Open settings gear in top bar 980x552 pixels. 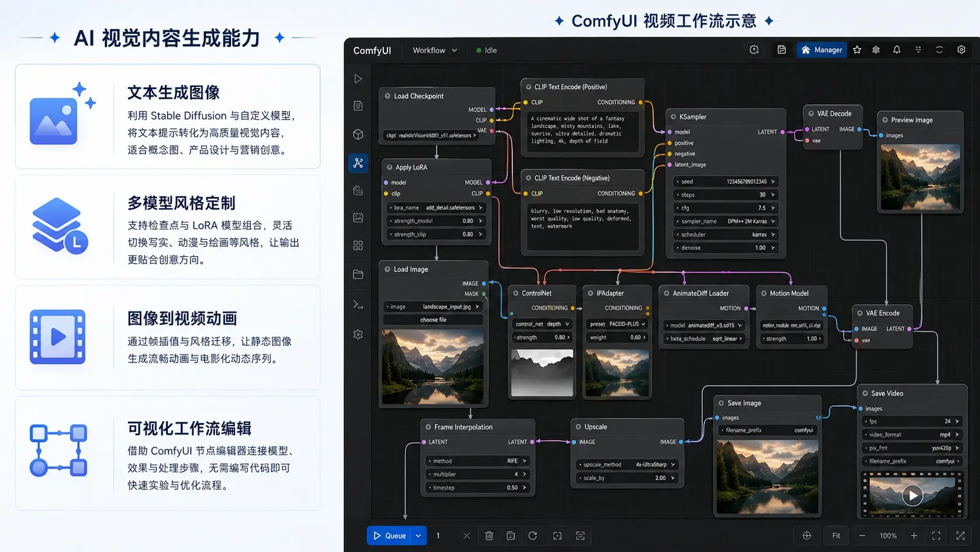961,50
